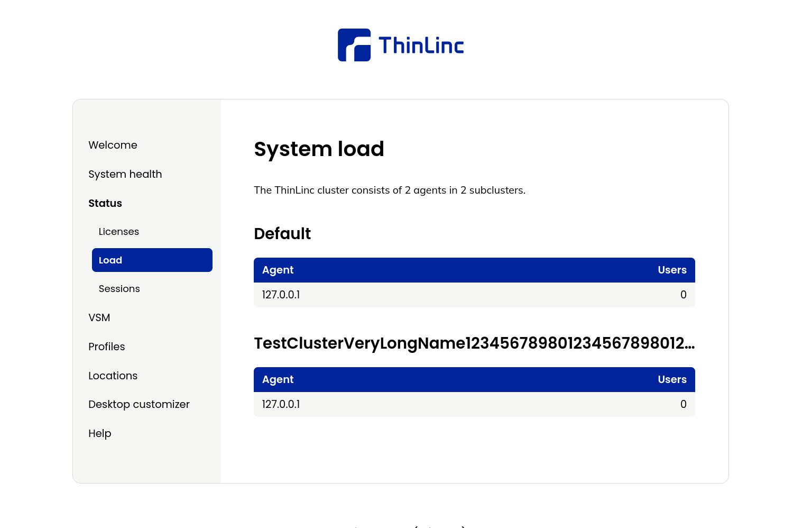Viewport: 812px width, 528px height.
Task: Click the cluster summary sentence
Action: pyautogui.click(x=390, y=190)
